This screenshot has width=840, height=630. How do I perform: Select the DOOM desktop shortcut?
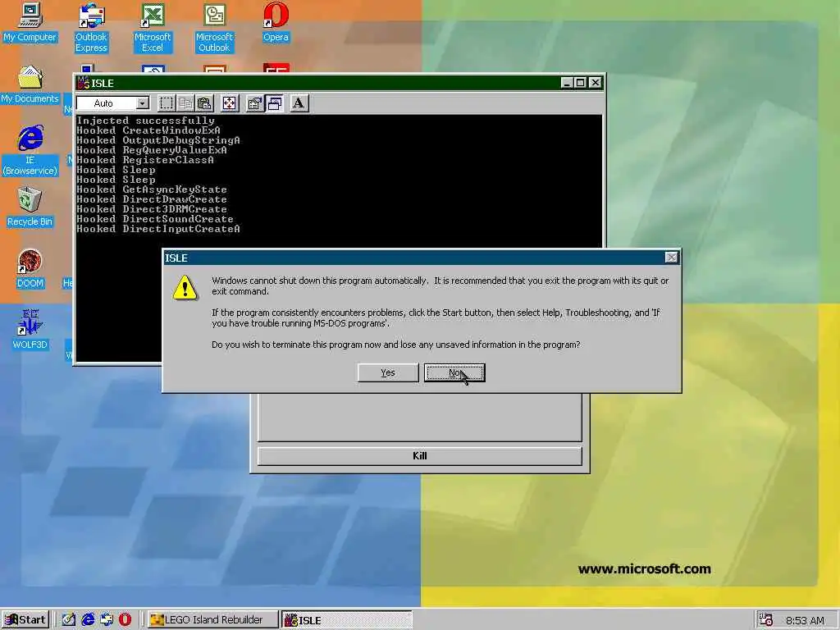pos(30,269)
